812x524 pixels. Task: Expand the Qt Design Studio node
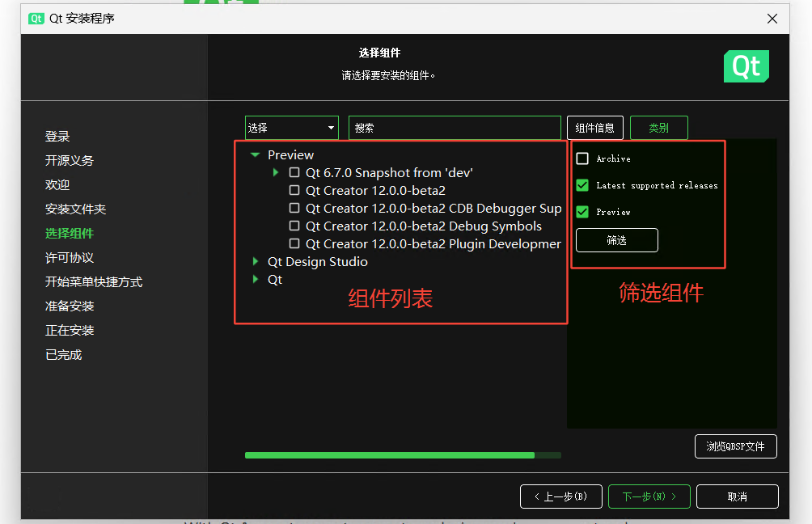point(256,261)
